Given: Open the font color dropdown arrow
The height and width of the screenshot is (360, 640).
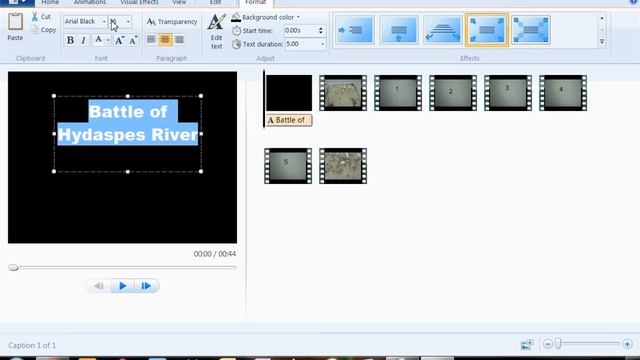Looking at the screenshot, I should (108, 40).
